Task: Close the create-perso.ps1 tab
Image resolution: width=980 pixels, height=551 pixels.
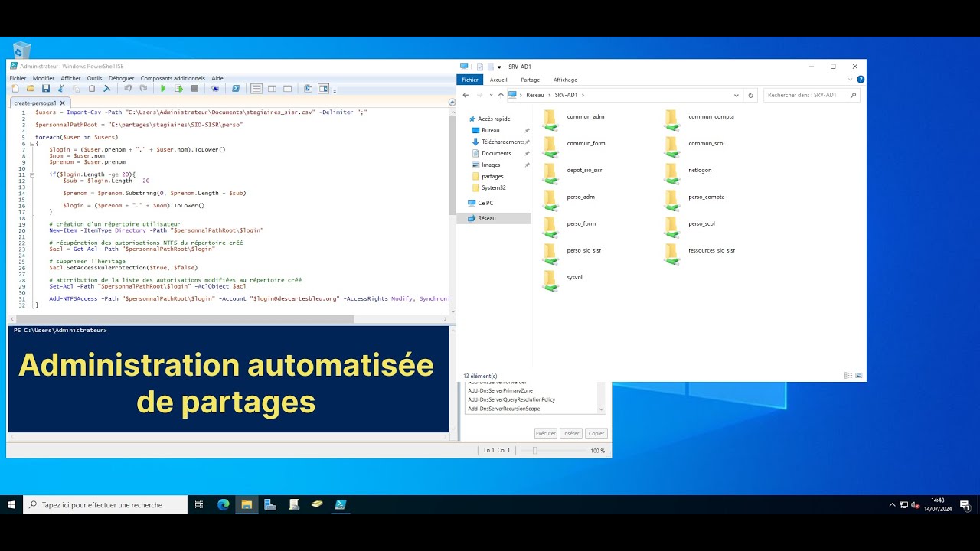Action: (x=63, y=103)
